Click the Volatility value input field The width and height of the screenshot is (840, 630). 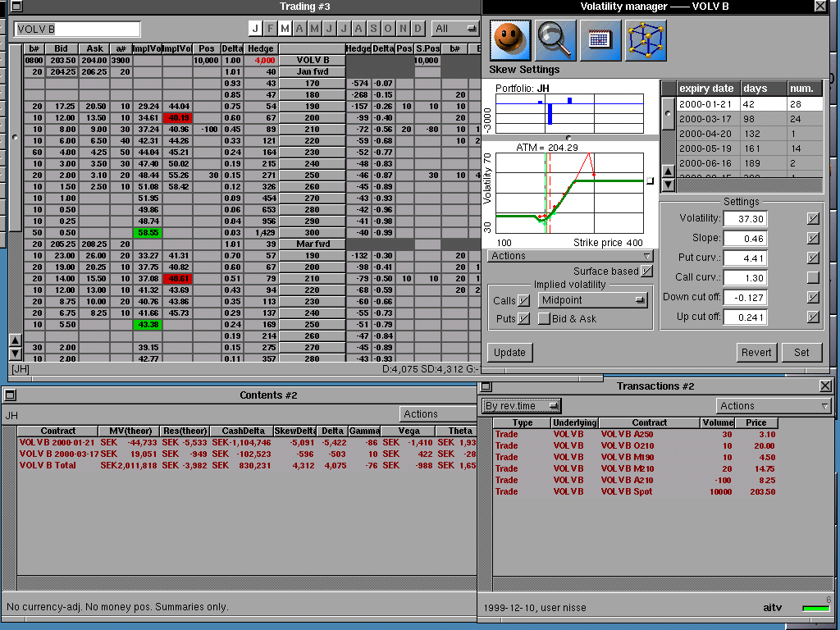click(745, 219)
